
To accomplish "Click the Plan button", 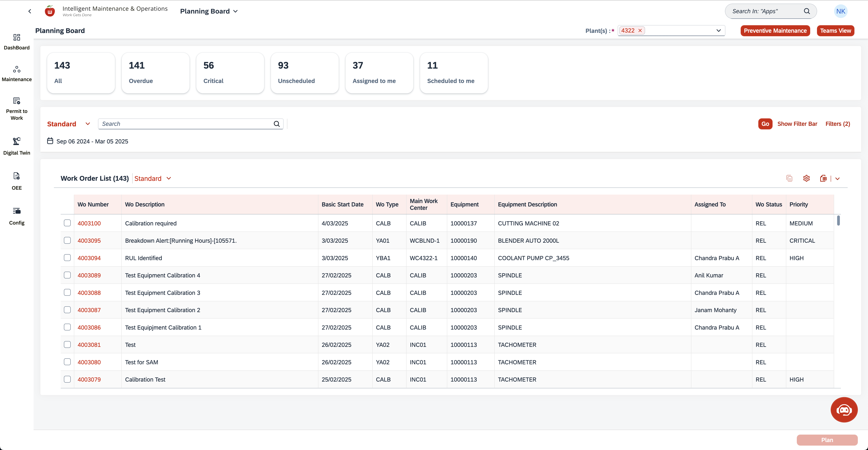I will 827,440.
